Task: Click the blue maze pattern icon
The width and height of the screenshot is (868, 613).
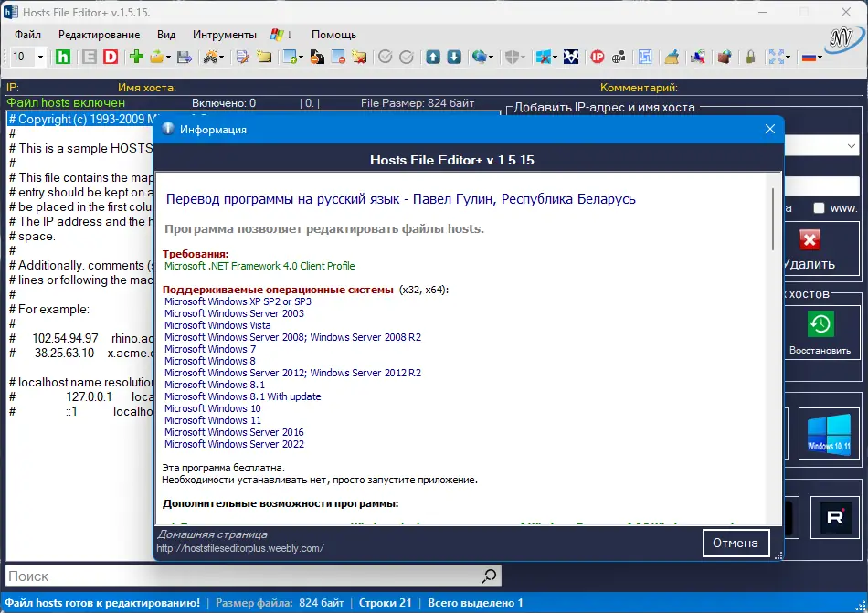Action: pyautogui.click(x=645, y=57)
